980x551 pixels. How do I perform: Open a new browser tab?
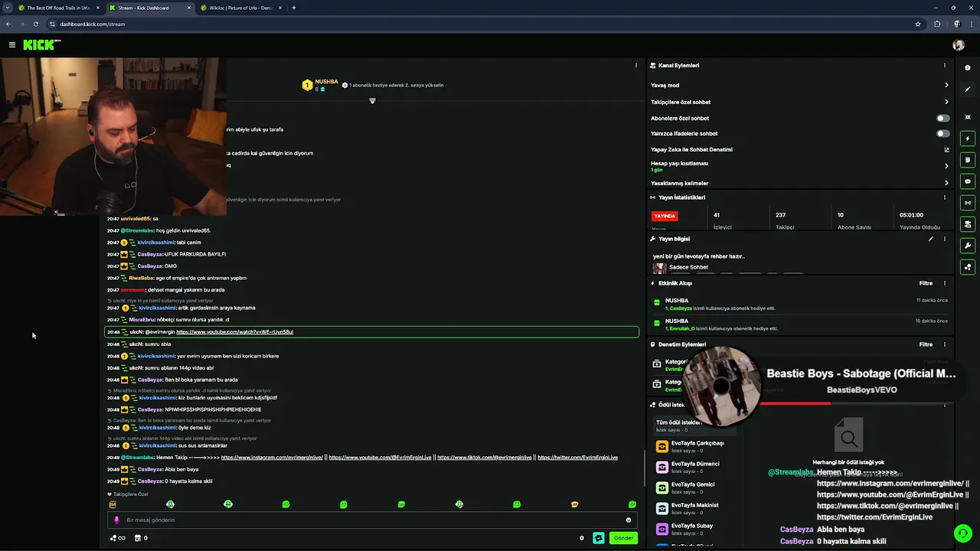point(294,8)
